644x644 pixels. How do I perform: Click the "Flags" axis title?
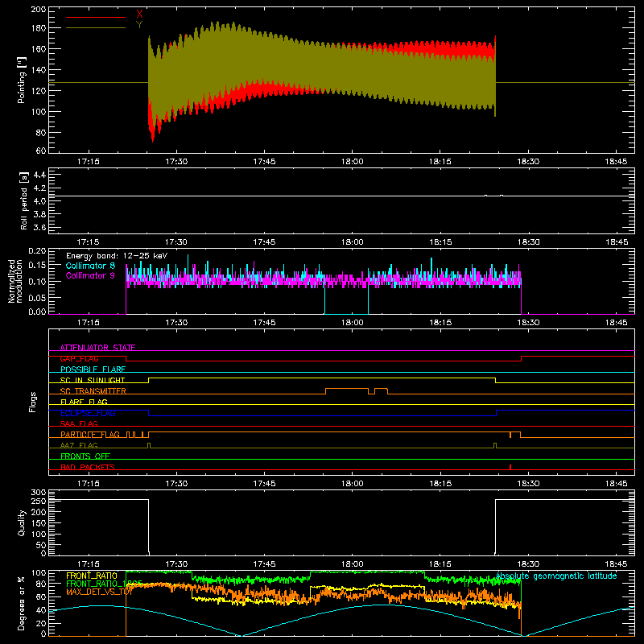click(x=32, y=402)
